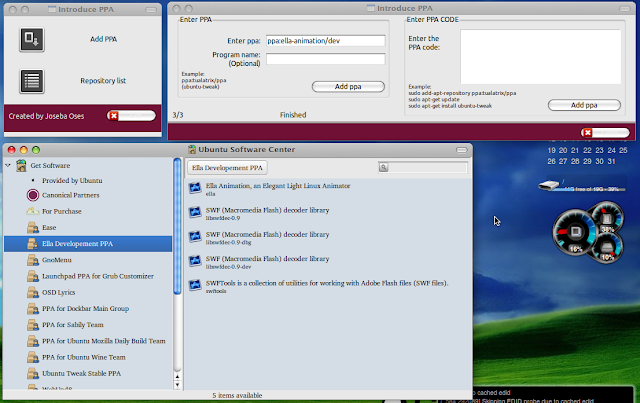The width and height of the screenshot is (640, 403).
Task: Click Add ppa button in Enter PPA CODE section
Action: (584, 105)
